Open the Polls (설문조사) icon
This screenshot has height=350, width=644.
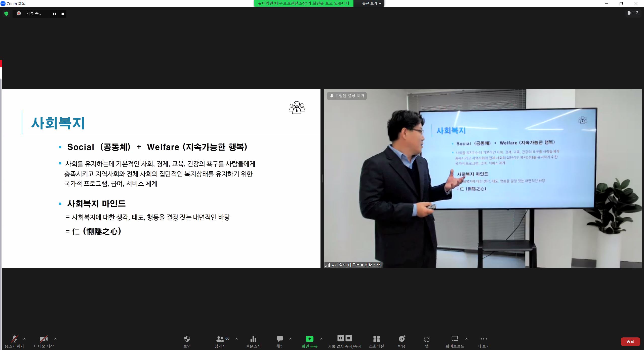[x=253, y=339]
